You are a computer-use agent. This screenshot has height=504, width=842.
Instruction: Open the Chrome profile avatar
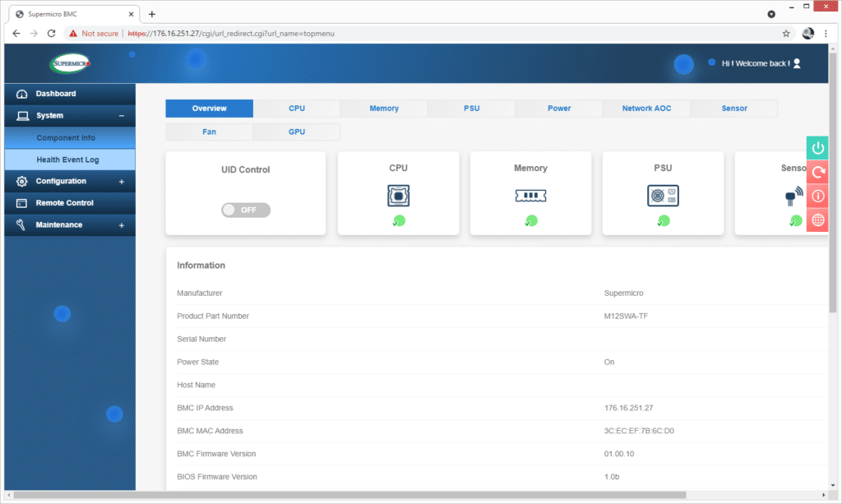[x=807, y=33]
